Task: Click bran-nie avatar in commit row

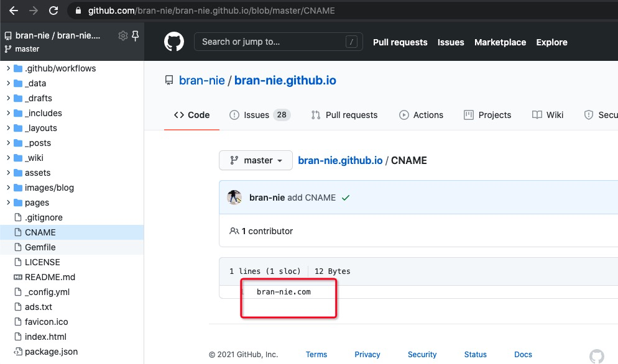Action: tap(234, 198)
